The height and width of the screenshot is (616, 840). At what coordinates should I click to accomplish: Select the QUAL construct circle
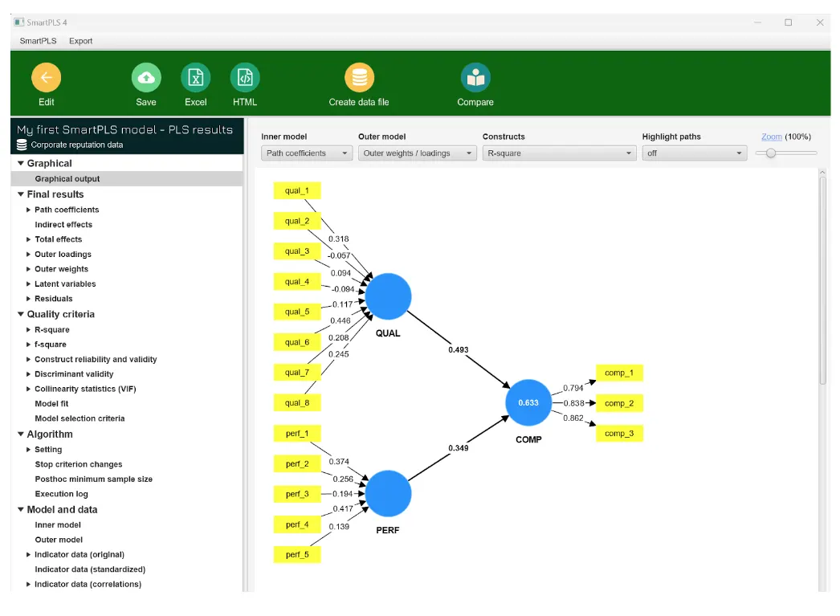coord(388,296)
